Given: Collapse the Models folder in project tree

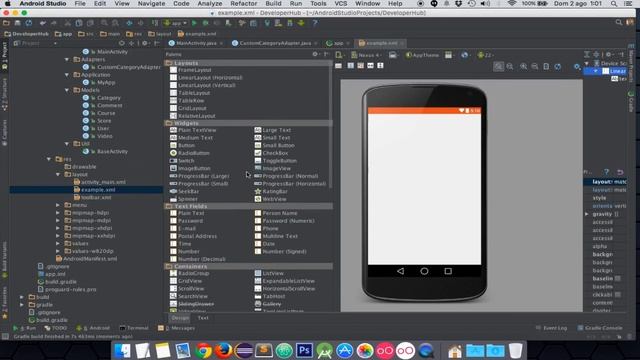Looking at the screenshot, I should click(x=67, y=90).
